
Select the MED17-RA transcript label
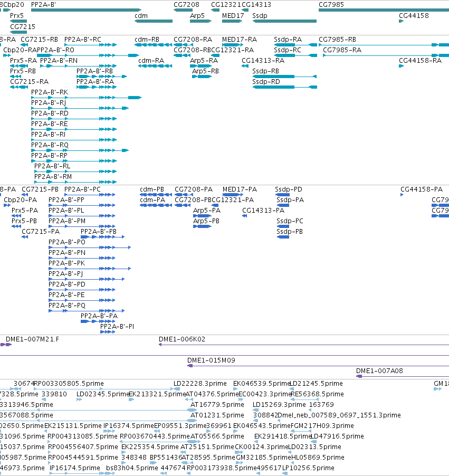(239, 40)
